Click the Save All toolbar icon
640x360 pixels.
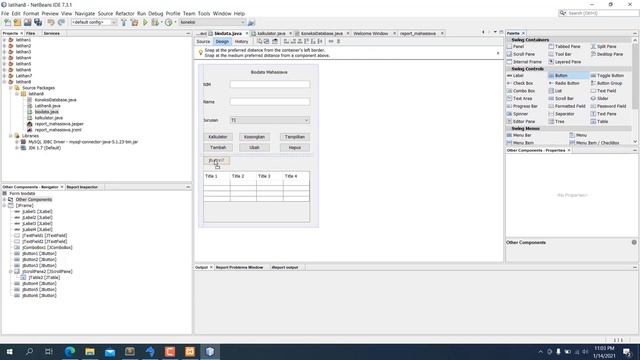click(x=38, y=22)
